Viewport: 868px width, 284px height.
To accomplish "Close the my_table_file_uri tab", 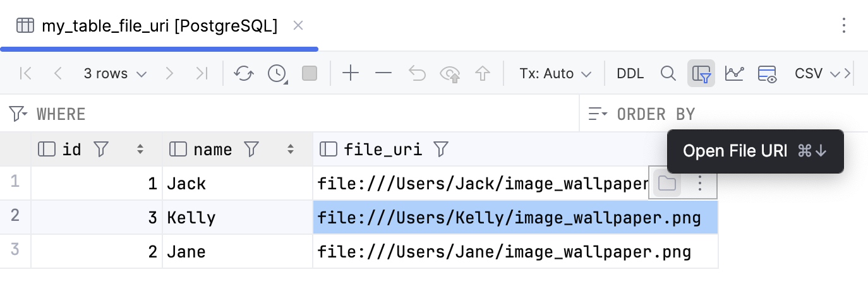I will click(299, 26).
